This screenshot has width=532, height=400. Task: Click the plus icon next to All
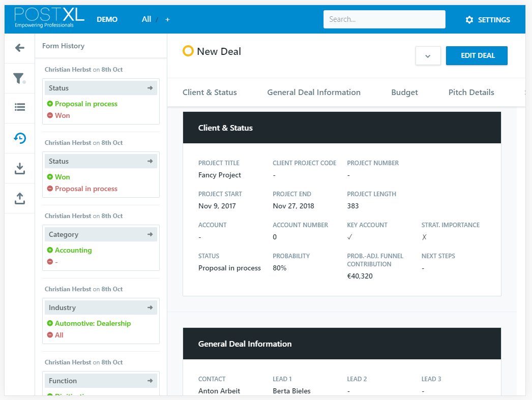pyautogui.click(x=167, y=19)
